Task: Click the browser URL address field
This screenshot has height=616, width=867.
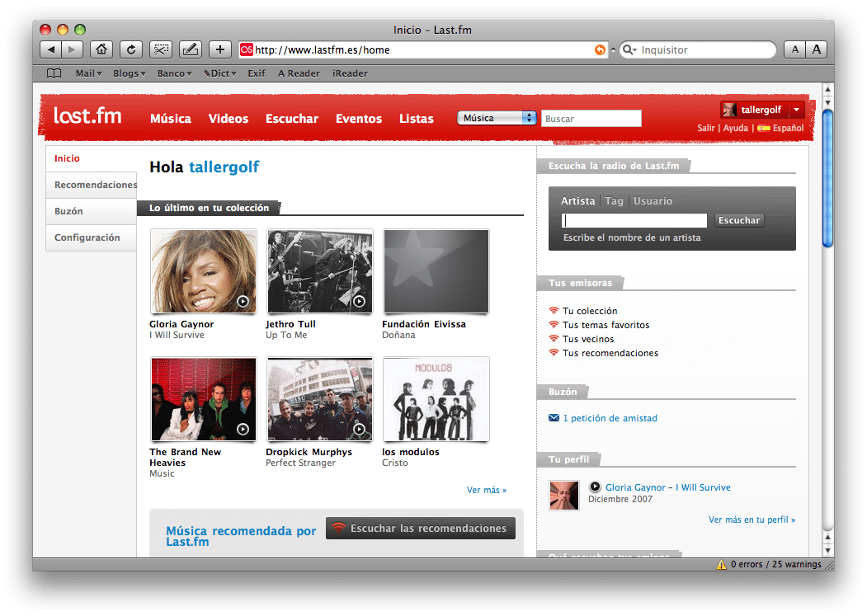Action: [423, 49]
